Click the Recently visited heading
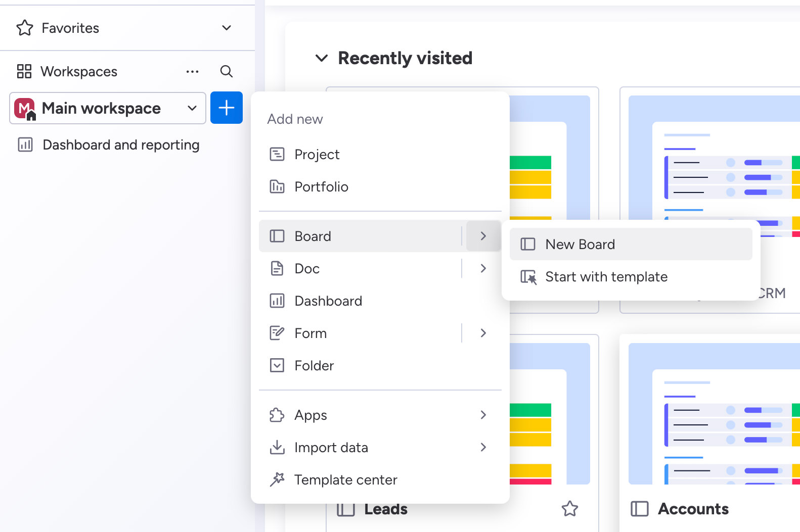Image resolution: width=800 pixels, height=532 pixels. tap(405, 58)
